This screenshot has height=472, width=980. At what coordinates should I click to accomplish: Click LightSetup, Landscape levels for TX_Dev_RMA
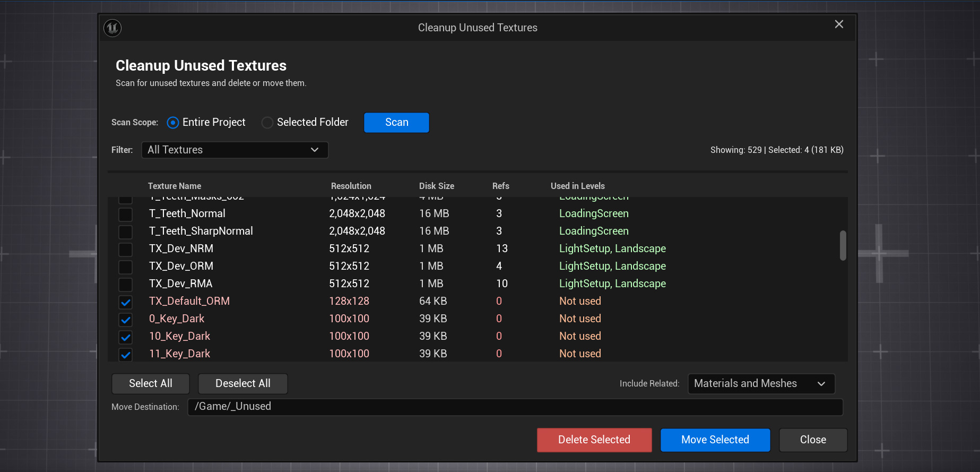(x=612, y=284)
